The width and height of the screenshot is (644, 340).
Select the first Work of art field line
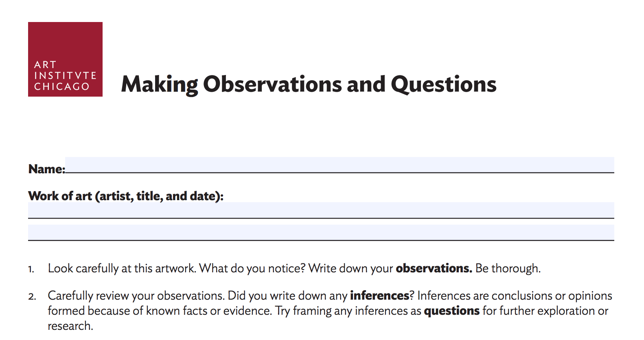click(x=321, y=210)
